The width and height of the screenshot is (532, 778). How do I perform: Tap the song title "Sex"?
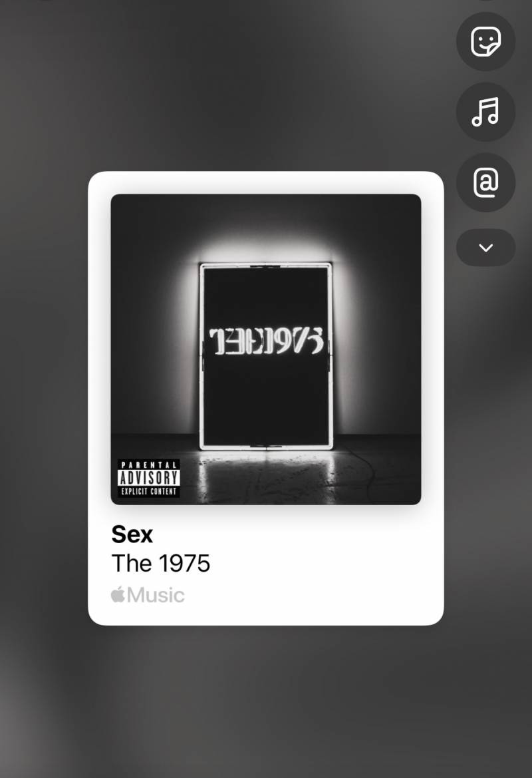pos(132,534)
